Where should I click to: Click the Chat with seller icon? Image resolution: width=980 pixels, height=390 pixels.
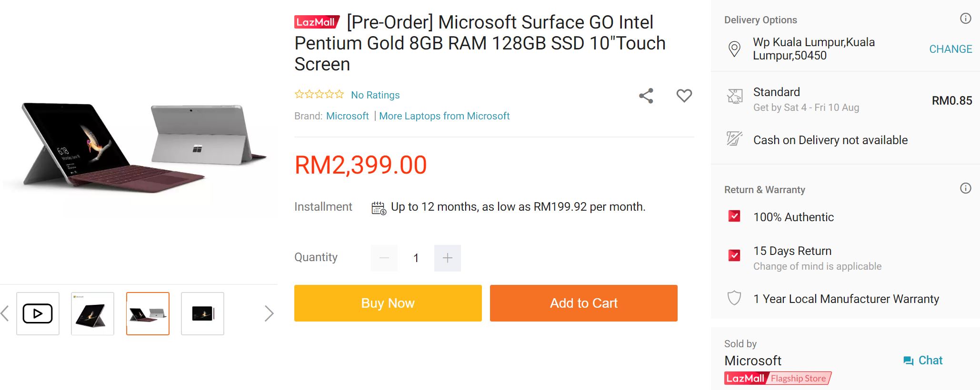908,361
